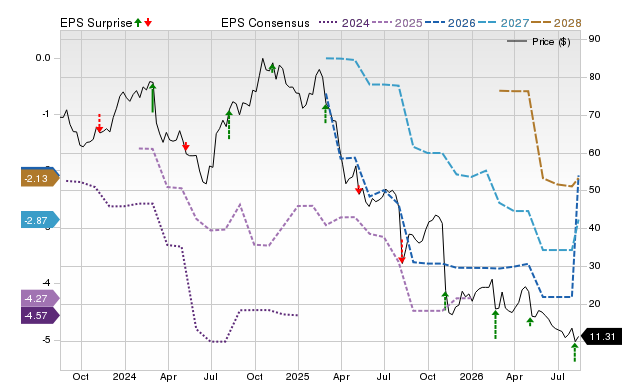Select red EPS miss arrow near November 2023

[x=99, y=123]
